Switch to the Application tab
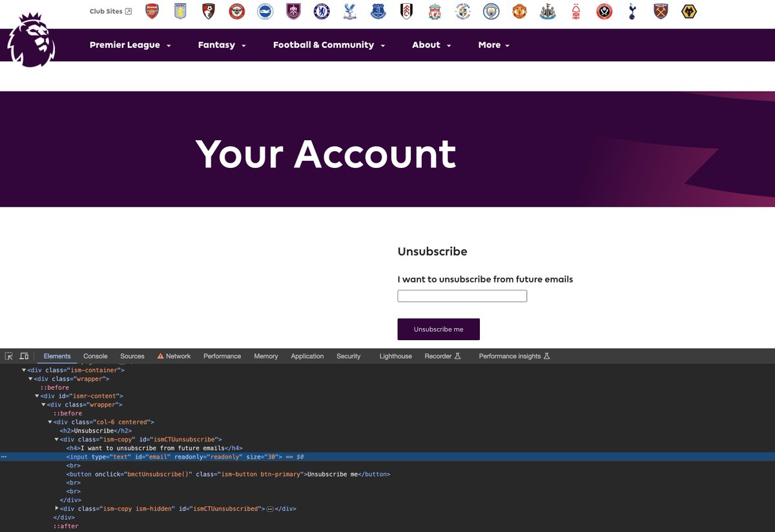This screenshot has width=775, height=532. 307,356
